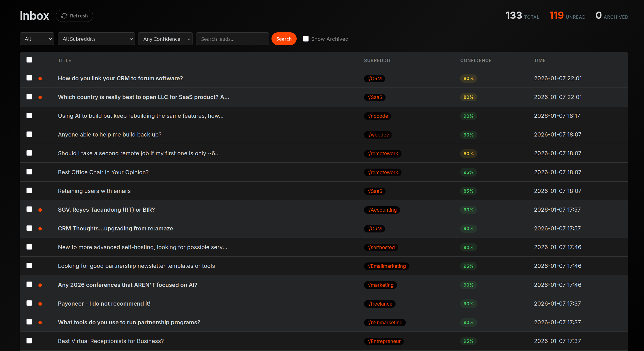The width and height of the screenshot is (644, 351).
Task: Click the r/selfhosted subreddit badge
Action: point(381,247)
